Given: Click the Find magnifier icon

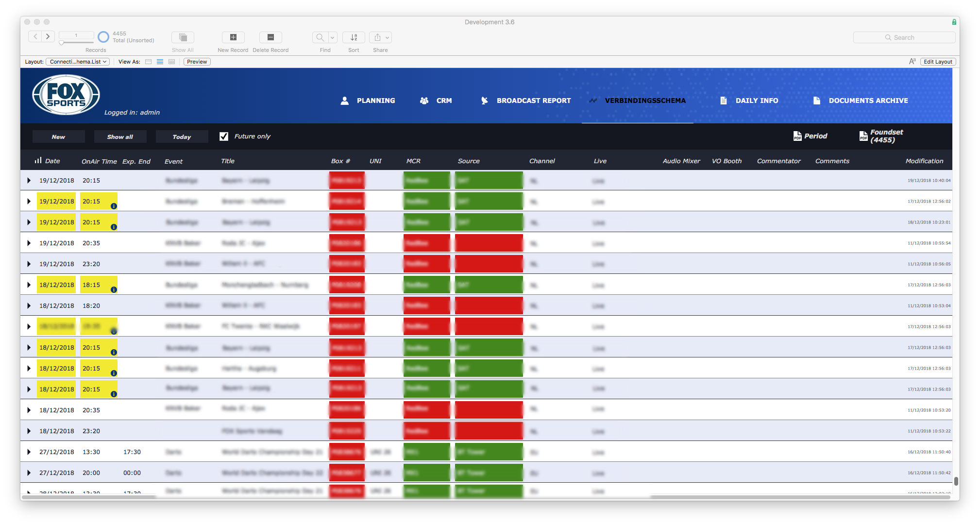Looking at the screenshot, I should 320,37.
